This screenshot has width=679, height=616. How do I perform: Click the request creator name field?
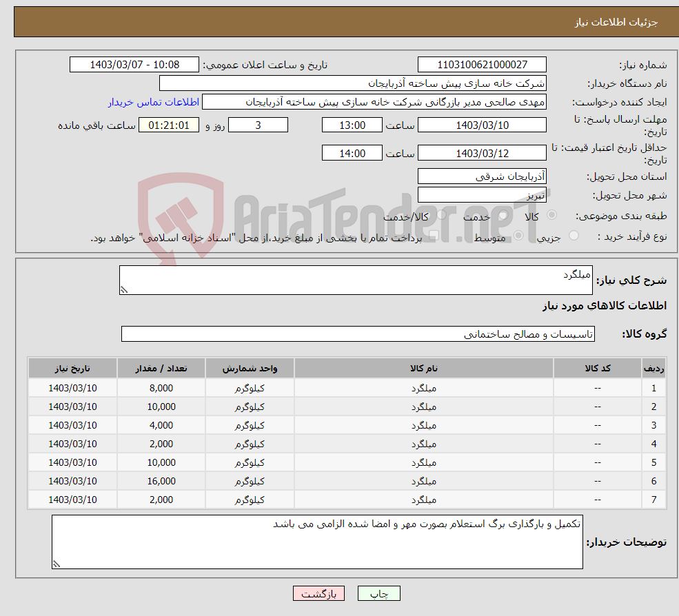click(374, 102)
